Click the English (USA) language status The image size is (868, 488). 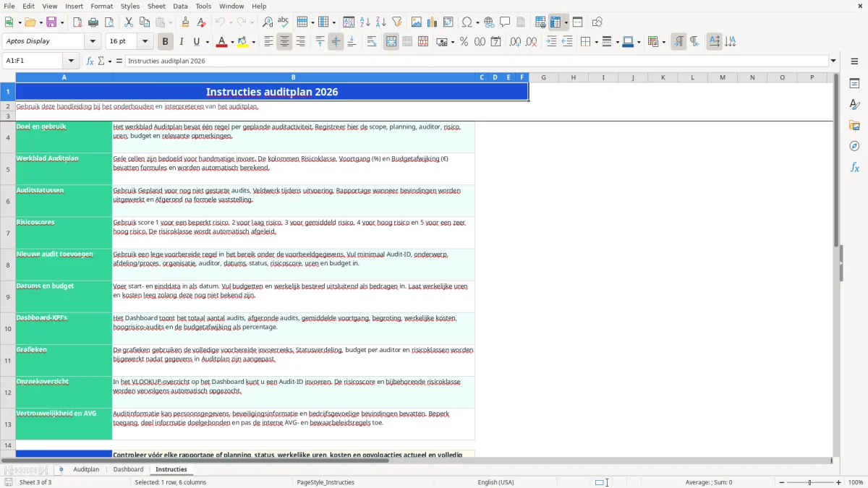[495, 482]
